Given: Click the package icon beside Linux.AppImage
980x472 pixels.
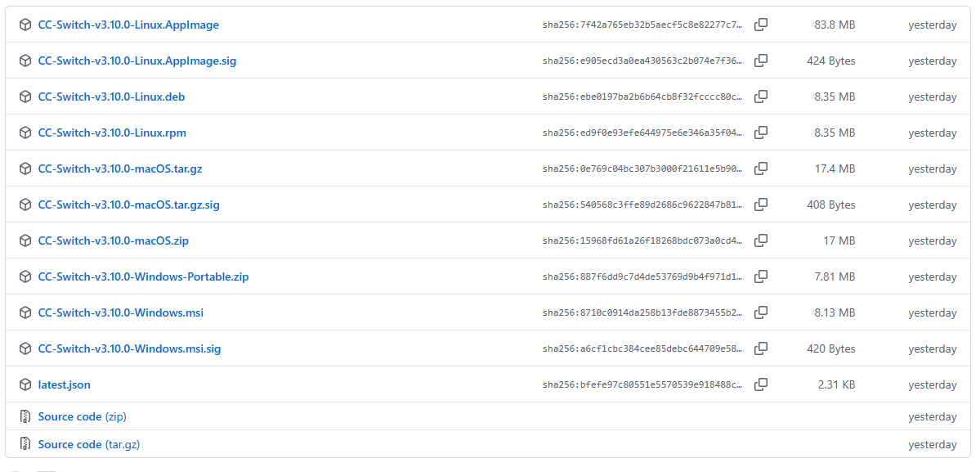Looking at the screenshot, I should (25, 25).
